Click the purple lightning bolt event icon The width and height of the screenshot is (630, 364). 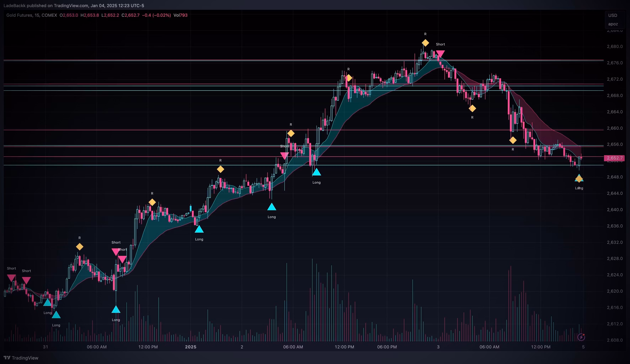point(581,337)
